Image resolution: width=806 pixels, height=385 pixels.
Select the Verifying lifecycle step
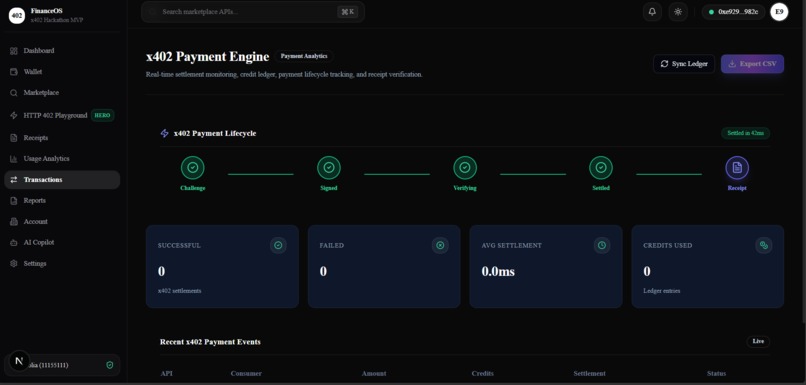pyautogui.click(x=465, y=174)
